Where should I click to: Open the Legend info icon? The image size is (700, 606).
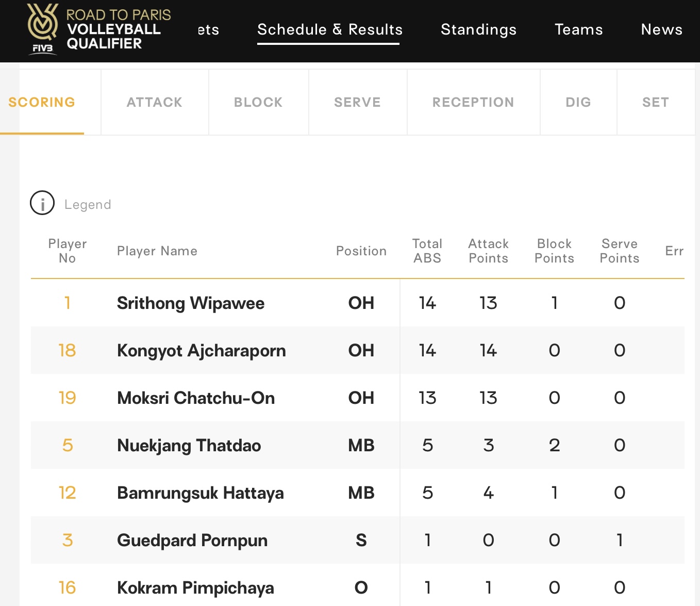coord(42,203)
